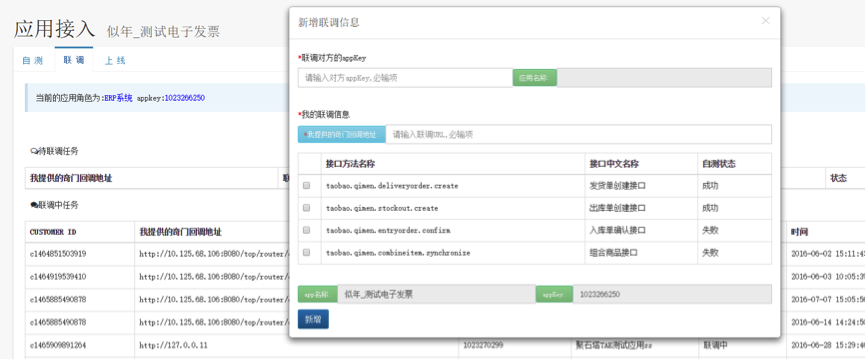866x360 pixels.
Task: Click the 待联调任务 chat icon
Action: (34, 151)
